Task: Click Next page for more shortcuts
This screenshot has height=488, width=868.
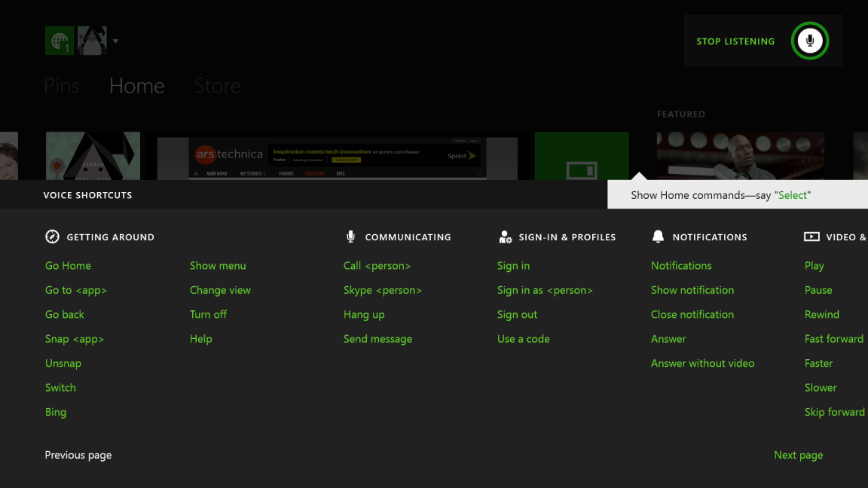Action: 798,454
